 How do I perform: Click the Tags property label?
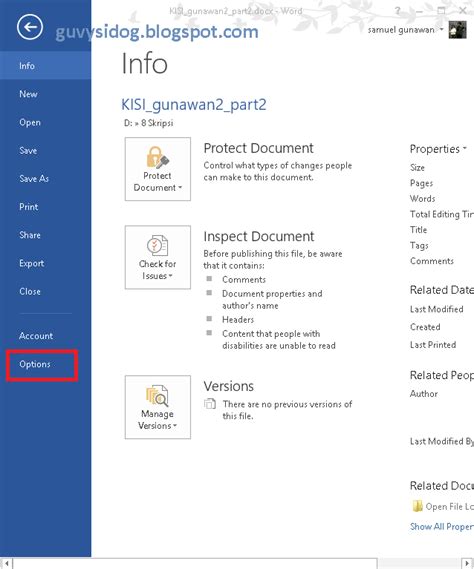pos(419,246)
